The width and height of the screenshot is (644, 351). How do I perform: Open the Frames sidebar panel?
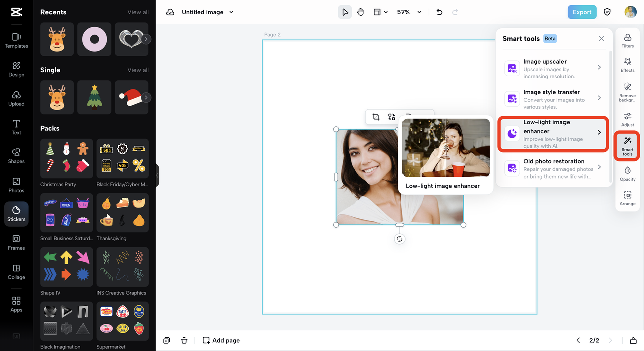16,243
